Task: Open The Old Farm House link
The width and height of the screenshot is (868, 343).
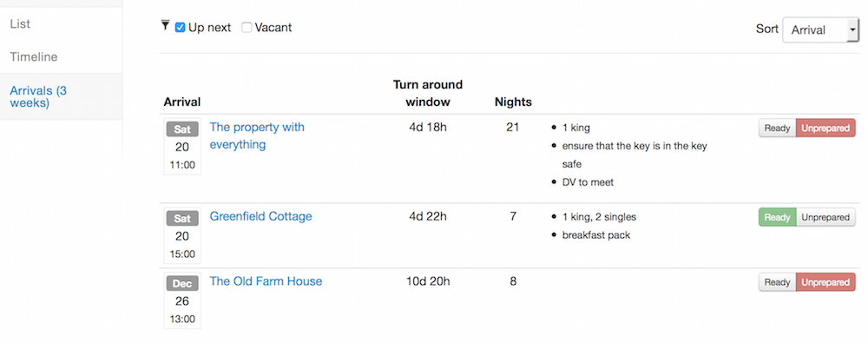Action: click(x=266, y=281)
